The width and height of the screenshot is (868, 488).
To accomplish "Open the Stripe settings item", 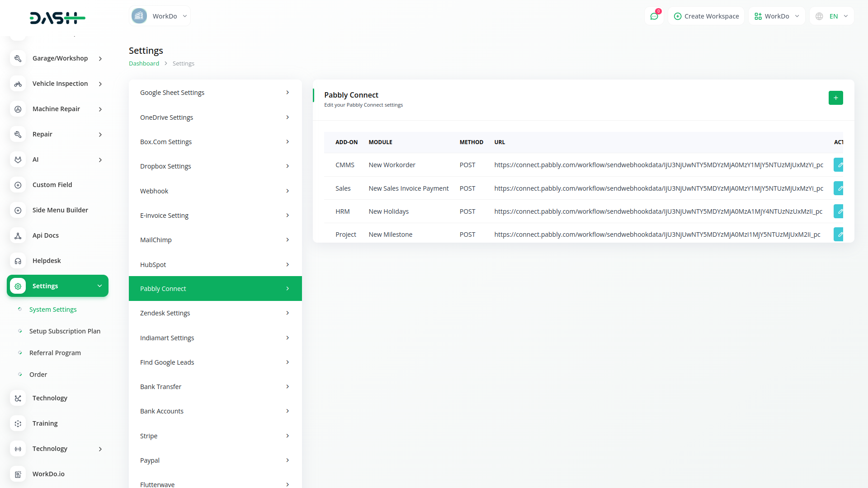I will click(215, 436).
